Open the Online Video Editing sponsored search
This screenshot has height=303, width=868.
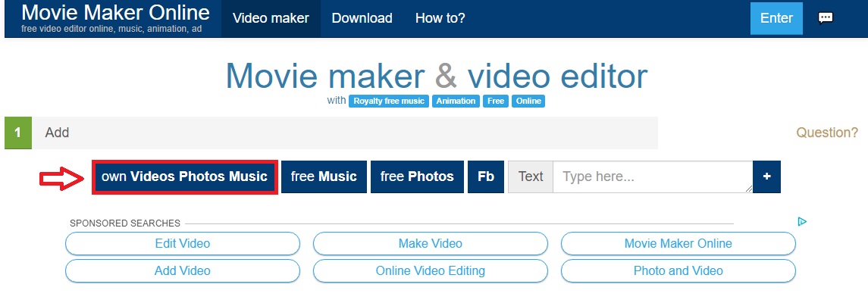(x=430, y=271)
